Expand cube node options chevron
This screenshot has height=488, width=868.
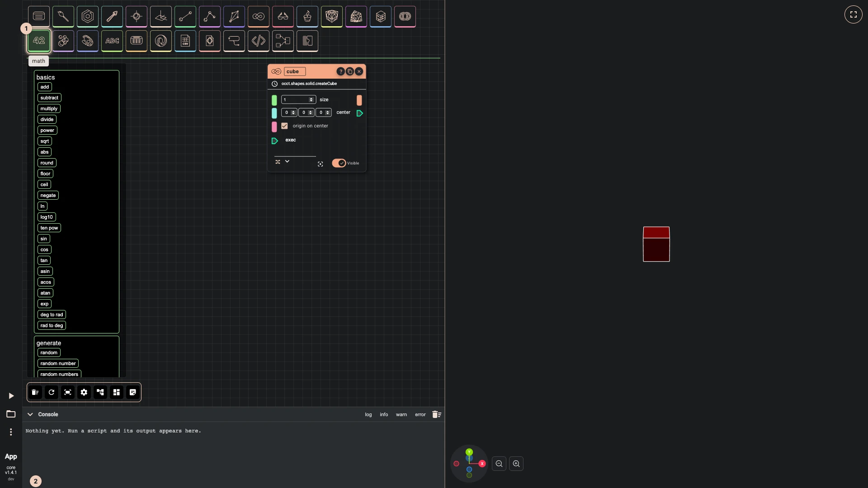pos(287,161)
